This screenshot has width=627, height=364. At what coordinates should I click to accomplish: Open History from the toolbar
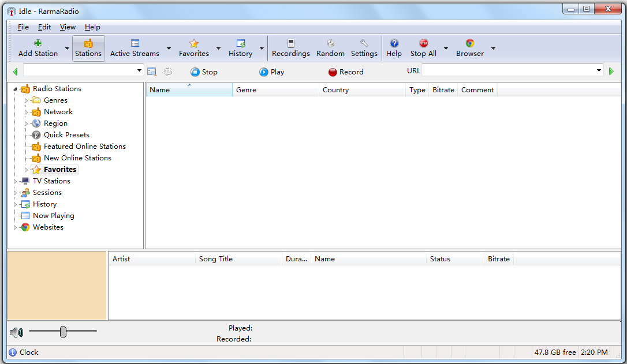240,48
